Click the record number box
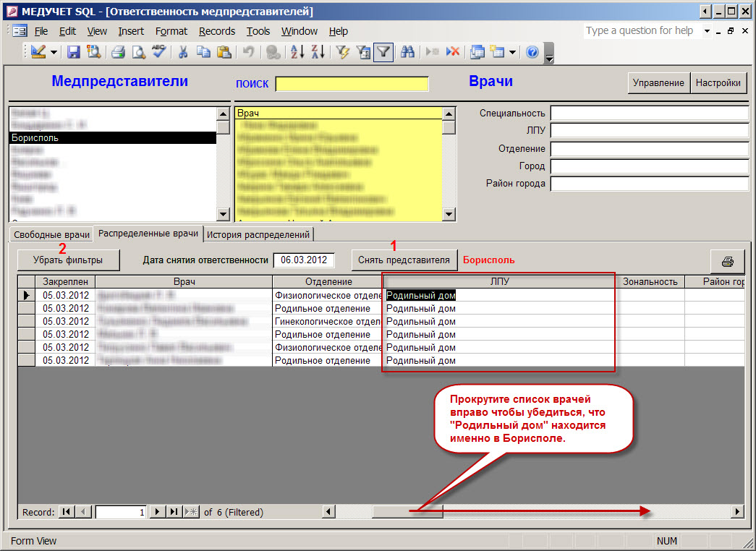 121,512
